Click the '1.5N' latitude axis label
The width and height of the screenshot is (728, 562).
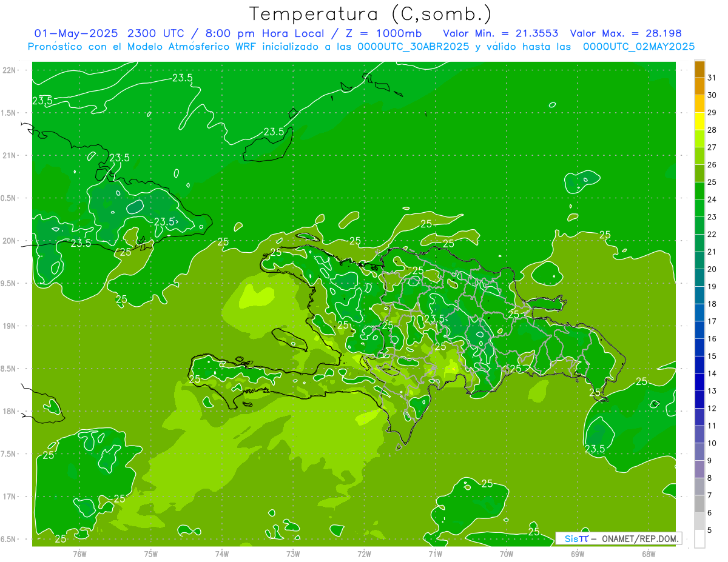point(8,113)
